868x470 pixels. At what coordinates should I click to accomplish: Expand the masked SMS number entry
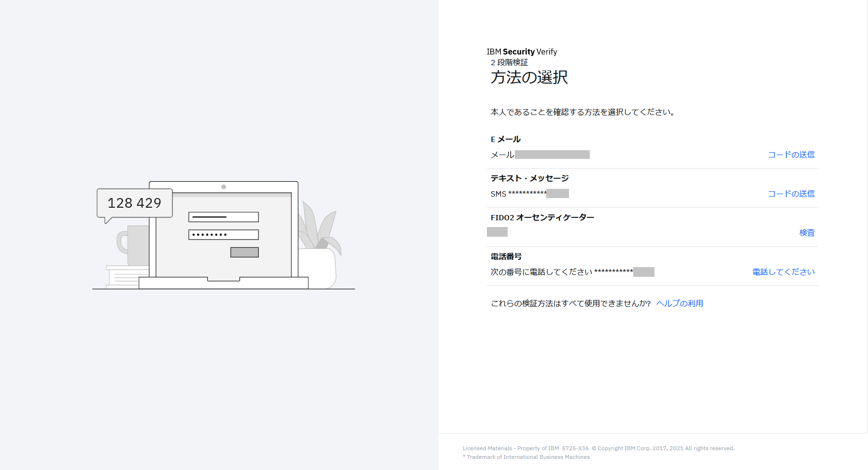529,193
